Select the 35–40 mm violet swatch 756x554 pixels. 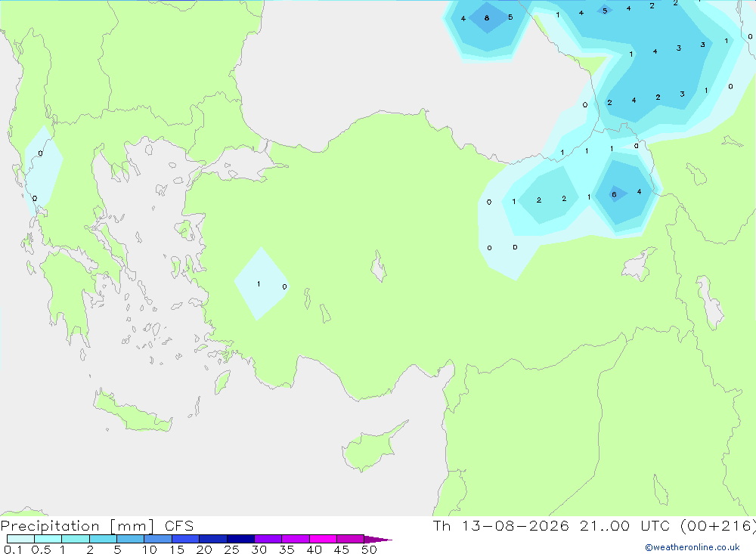(296, 539)
